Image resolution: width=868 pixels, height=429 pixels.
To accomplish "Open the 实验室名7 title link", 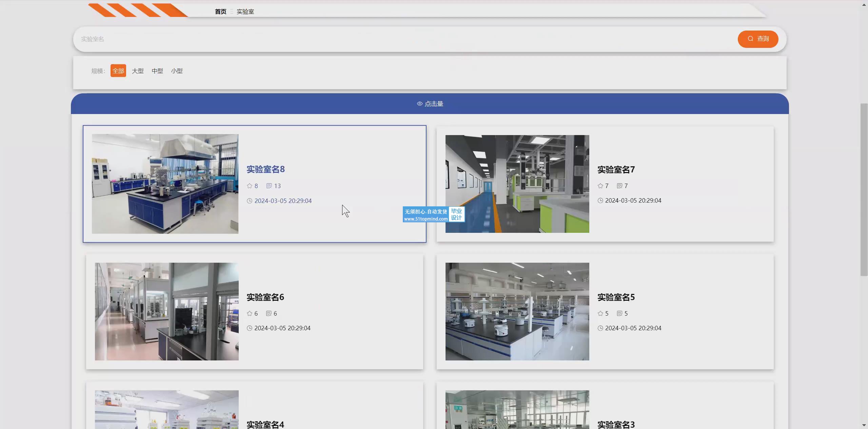I will (x=616, y=170).
